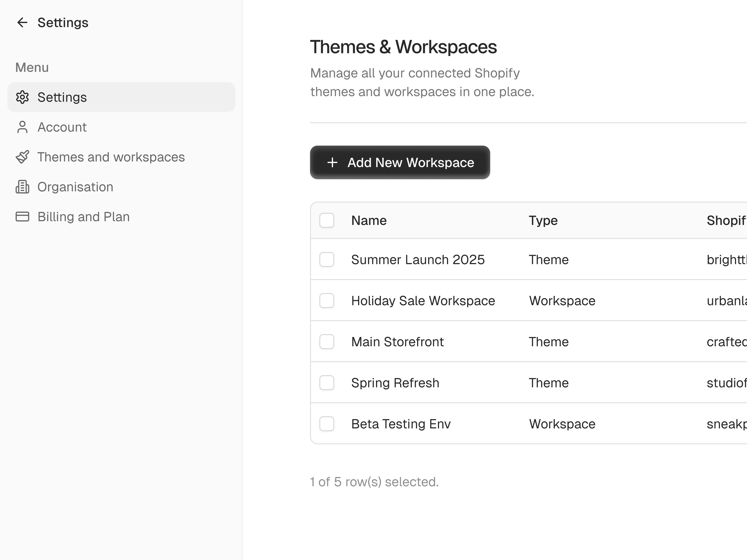Check the Spring Refresh row checkbox
Screen dimensions: 747x560
click(x=327, y=383)
